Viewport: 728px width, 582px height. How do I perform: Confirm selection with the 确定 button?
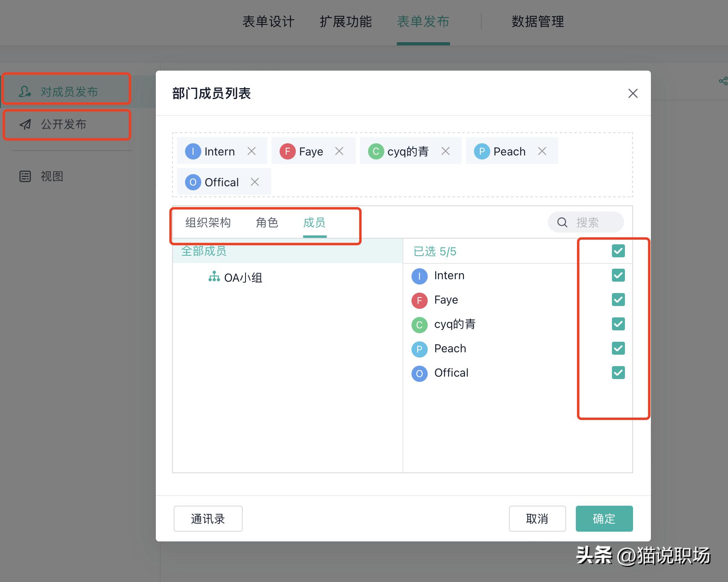(x=604, y=518)
